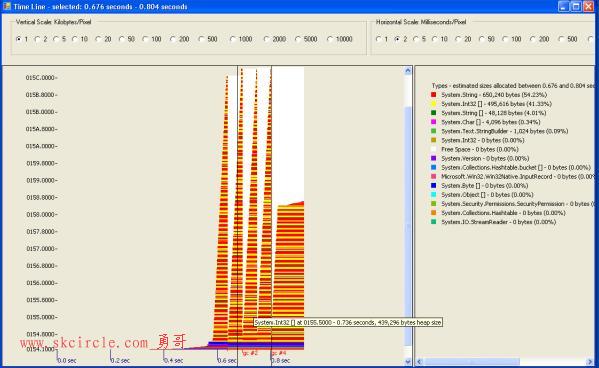This screenshot has width=599, height=368.
Task: Click the down arrow of timeline vertical scrollbar
Action: [408, 361]
